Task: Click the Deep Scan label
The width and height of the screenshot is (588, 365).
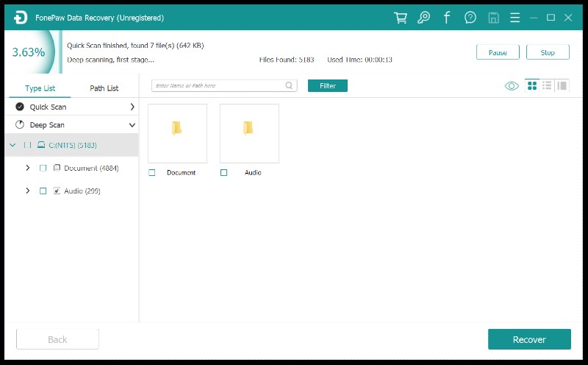Action: click(x=47, y=124)
